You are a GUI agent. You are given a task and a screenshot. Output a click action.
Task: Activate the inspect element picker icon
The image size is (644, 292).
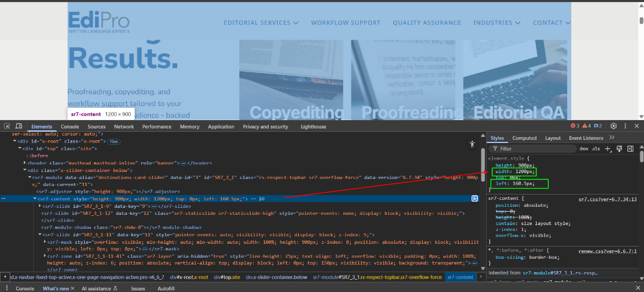[7, 126]
